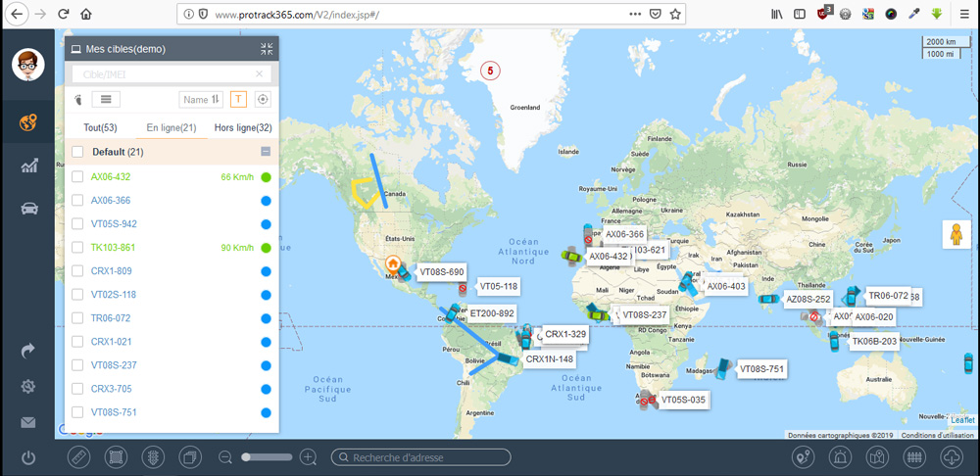Check the CRX1-021 checkbox
980x476 pixels.
(77, 342)
